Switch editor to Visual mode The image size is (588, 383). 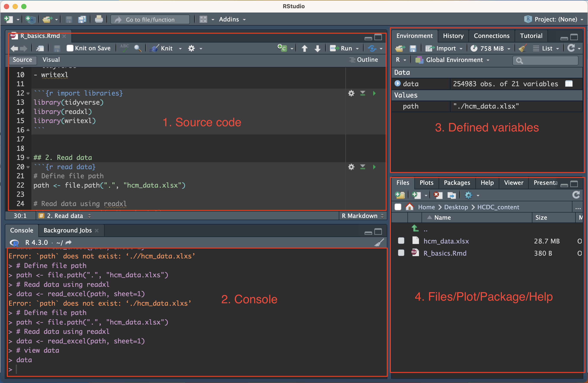[x=51, y=60]
